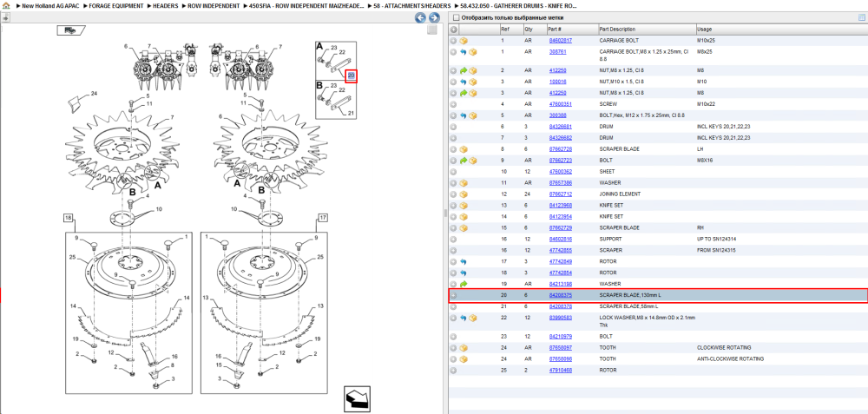Click the Part Description column header

click(646, 30)
